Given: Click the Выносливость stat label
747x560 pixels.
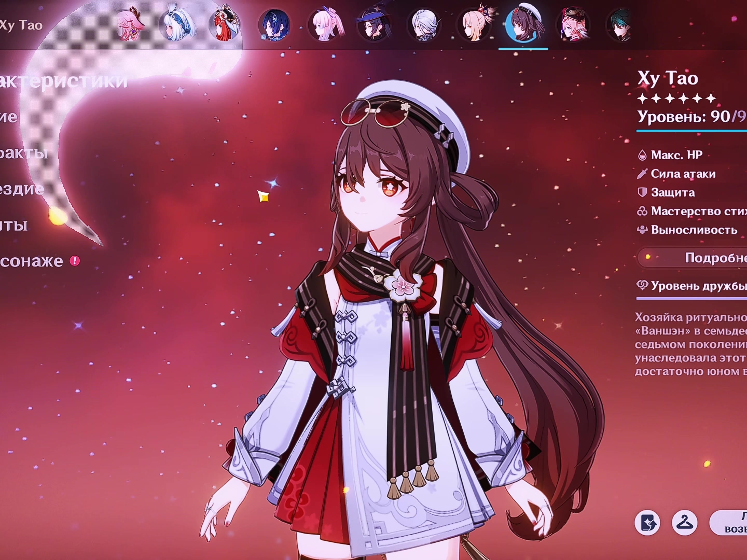Looking at the screenshot, I should point(694,230).
